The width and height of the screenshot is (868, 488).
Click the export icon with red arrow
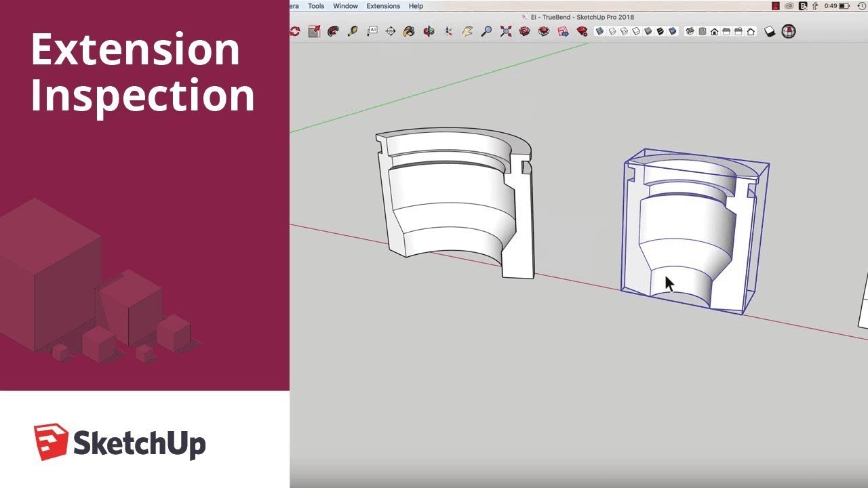pos(314,31)
